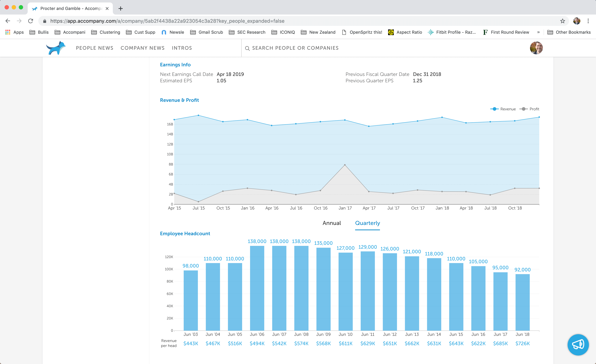The height and width of the screenshot is (364, 596).
Task: Click the Earnings Info heading
Action: [x=175, y=65]
